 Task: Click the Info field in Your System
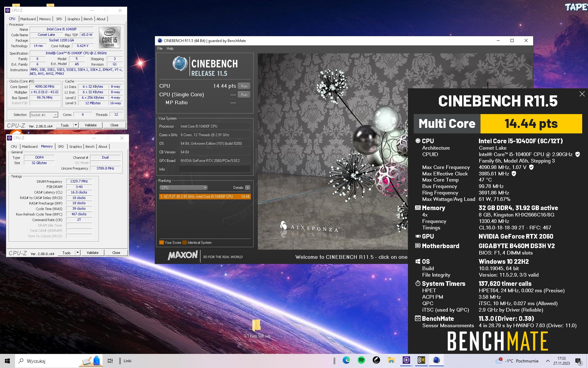tap(214, 169)
